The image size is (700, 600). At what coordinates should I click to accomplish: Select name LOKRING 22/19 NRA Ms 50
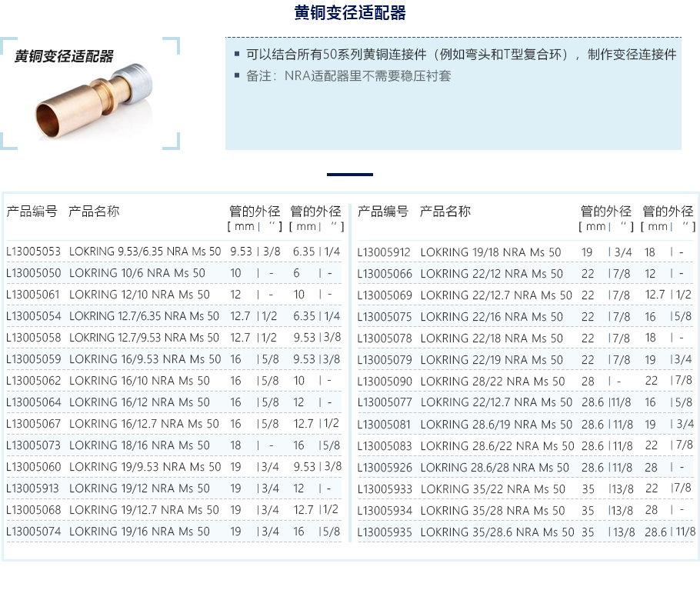(492, 360)
